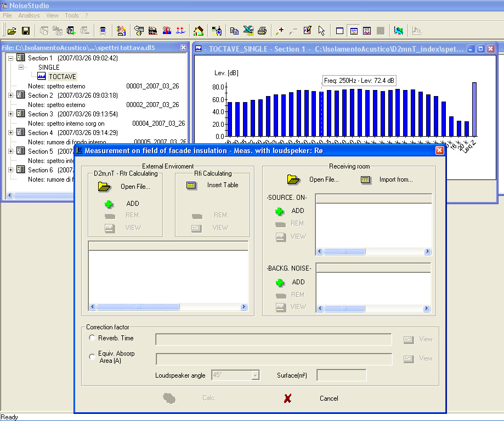The width and height of the screenshot is (504, 421).
Task: Click the signpost analysis toolbar icon
Action: 139,31
